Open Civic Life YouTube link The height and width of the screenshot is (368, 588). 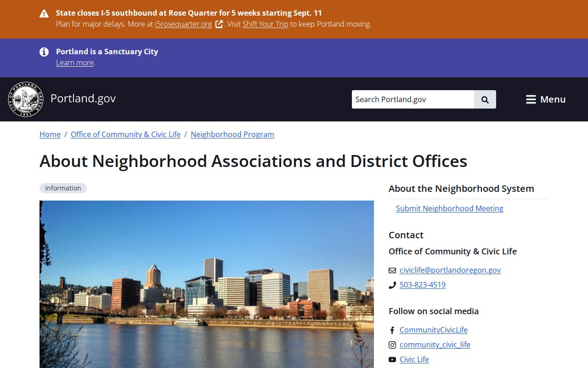click(x=414, y=359)
